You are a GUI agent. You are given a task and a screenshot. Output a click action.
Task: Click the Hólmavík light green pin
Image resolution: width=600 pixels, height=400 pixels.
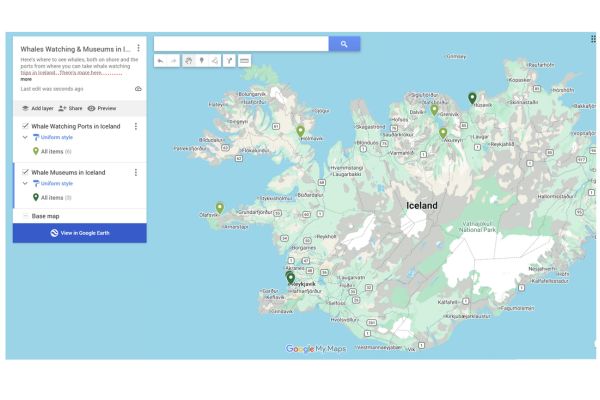tap(300, 131)
